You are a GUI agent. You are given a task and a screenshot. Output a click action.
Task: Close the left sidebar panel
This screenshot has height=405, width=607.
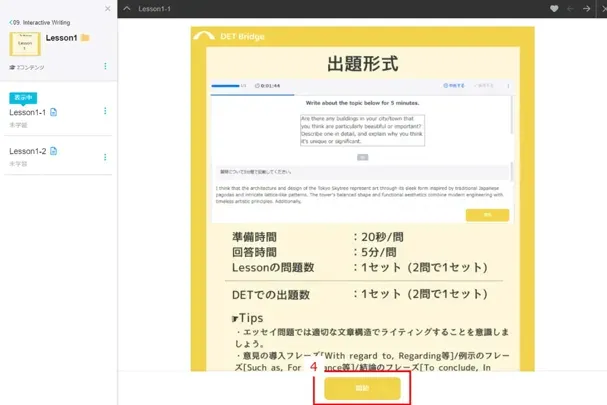coord(108,9)
